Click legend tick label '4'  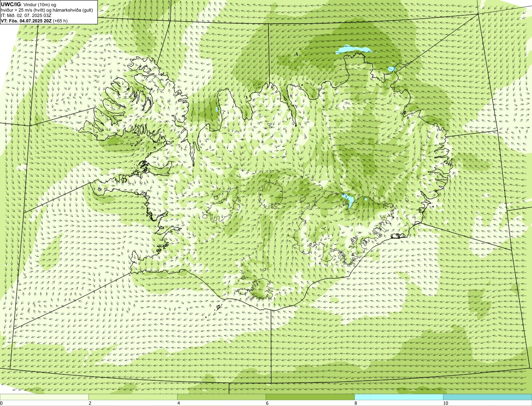pyautogui.click(x=178, y=403)
